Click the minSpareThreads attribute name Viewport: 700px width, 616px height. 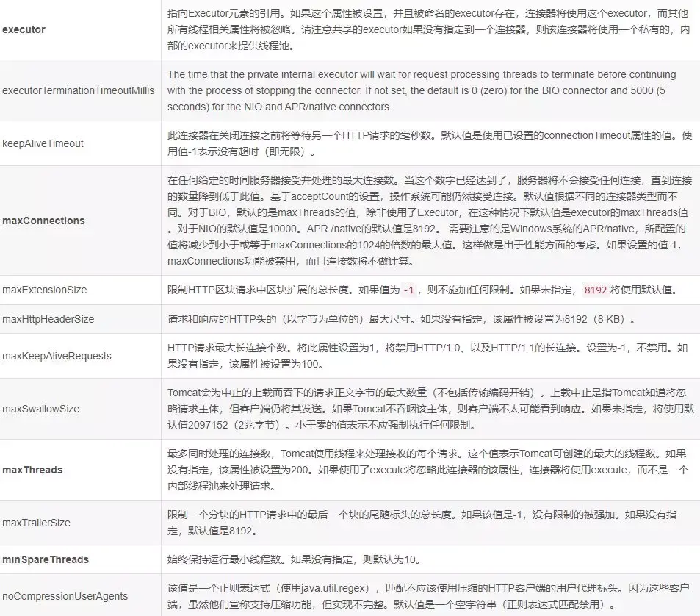(46, 559)
